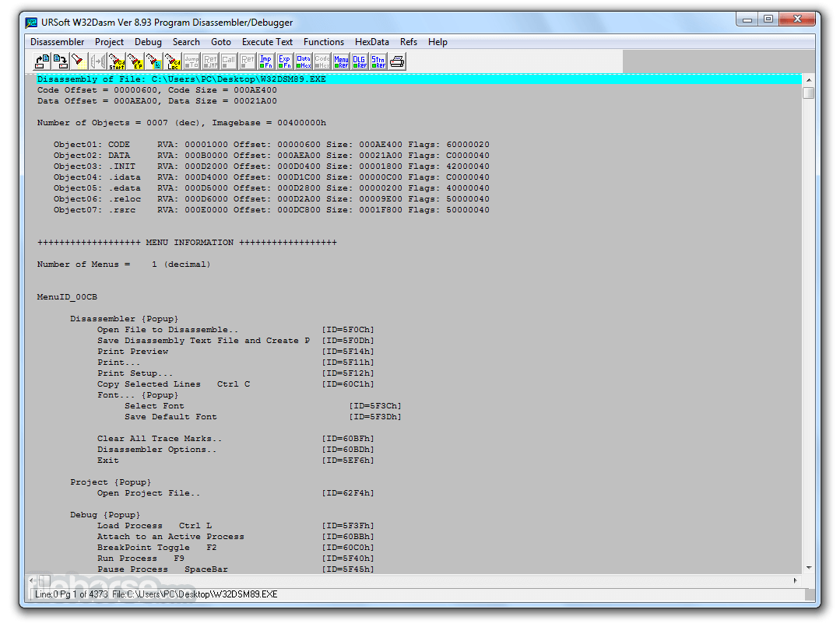Click the 'MenuID_00CB' line

point(67,296)
